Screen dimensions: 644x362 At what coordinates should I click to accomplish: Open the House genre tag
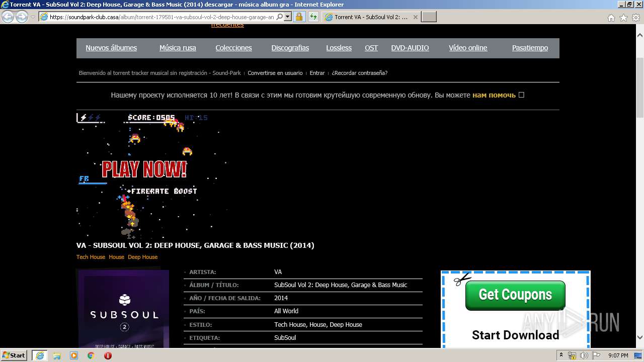(116, 257)
